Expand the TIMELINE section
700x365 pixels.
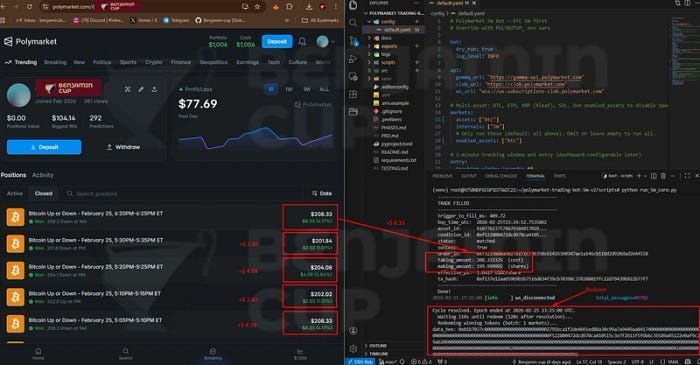tap(377, 354)
